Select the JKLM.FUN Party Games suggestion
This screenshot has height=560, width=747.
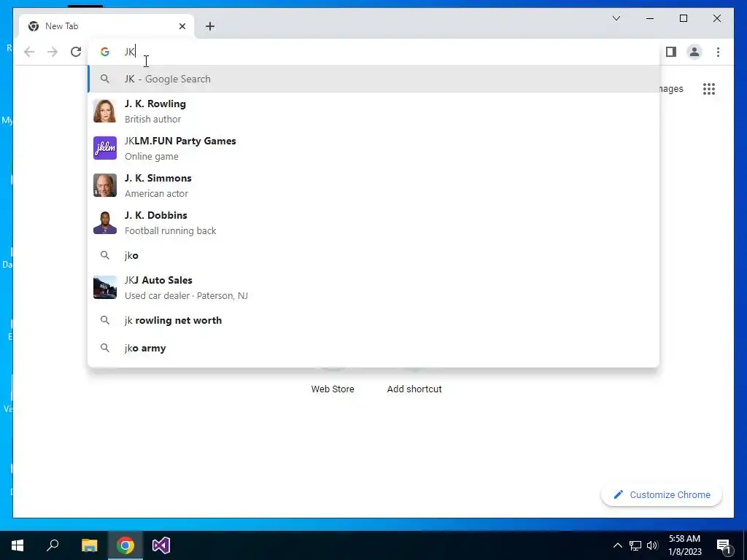click(x=373, y=148)
